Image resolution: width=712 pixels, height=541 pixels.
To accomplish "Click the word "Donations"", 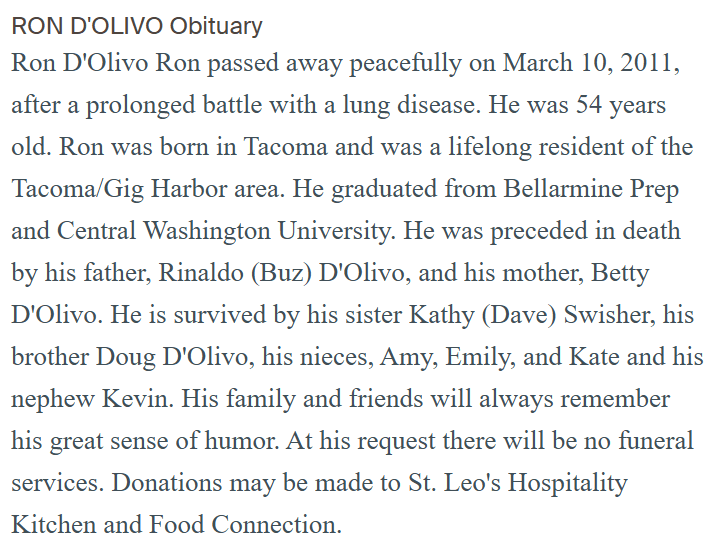I will point(165,483).
